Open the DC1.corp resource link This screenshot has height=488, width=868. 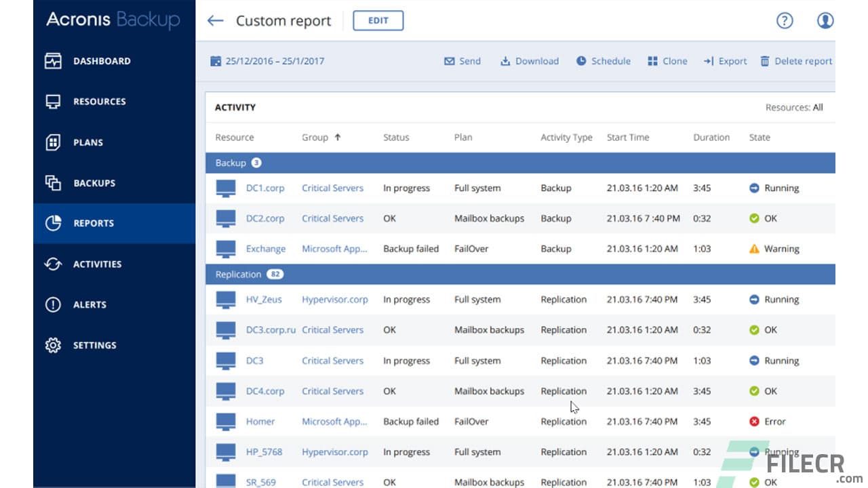click(x=264, y=188)
